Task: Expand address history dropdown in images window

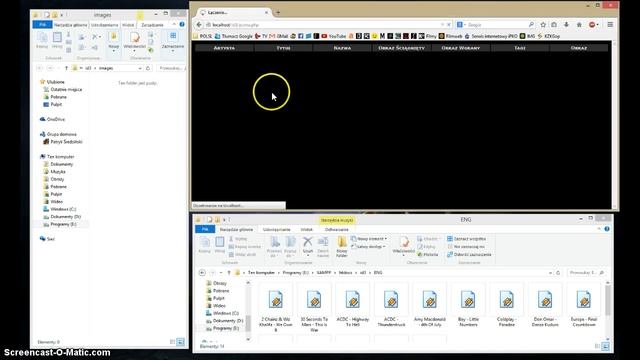Action: [x=140, y=68]
